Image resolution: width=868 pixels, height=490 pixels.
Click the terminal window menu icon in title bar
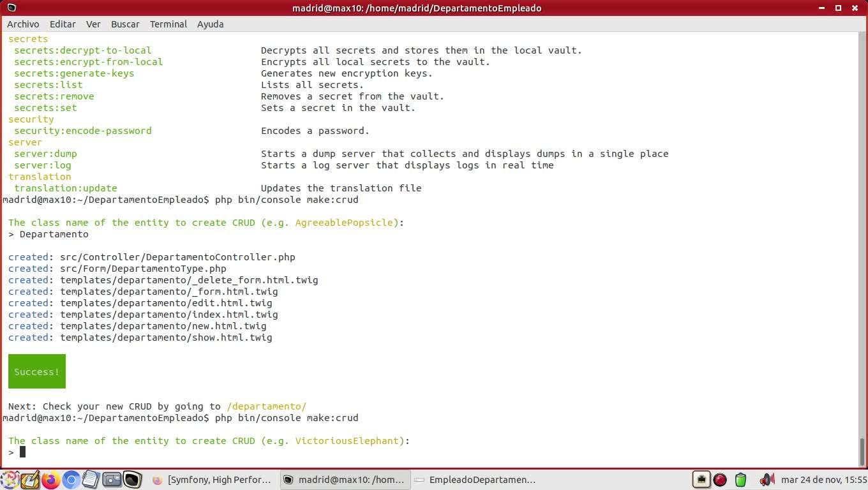click(x=10, y=8)
